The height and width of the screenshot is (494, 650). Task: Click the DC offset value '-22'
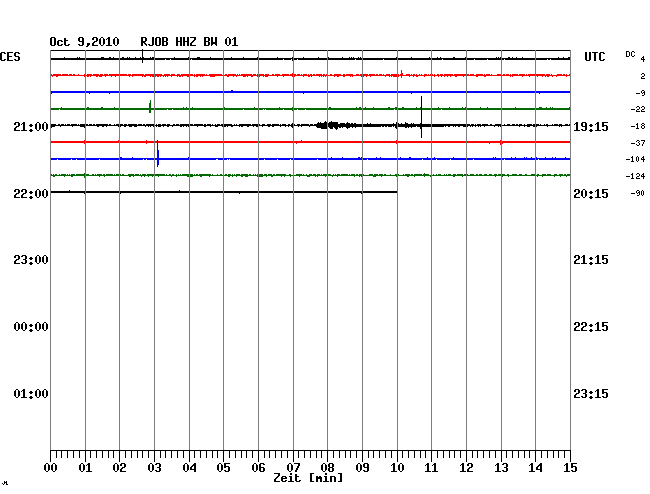point(638,109)
